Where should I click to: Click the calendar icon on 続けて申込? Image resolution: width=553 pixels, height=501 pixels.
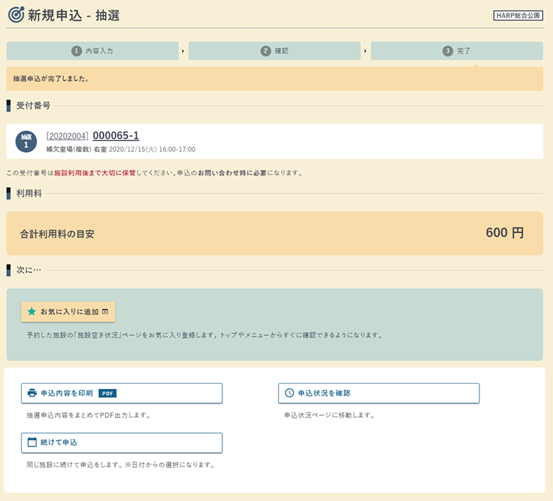click(32, 442)
